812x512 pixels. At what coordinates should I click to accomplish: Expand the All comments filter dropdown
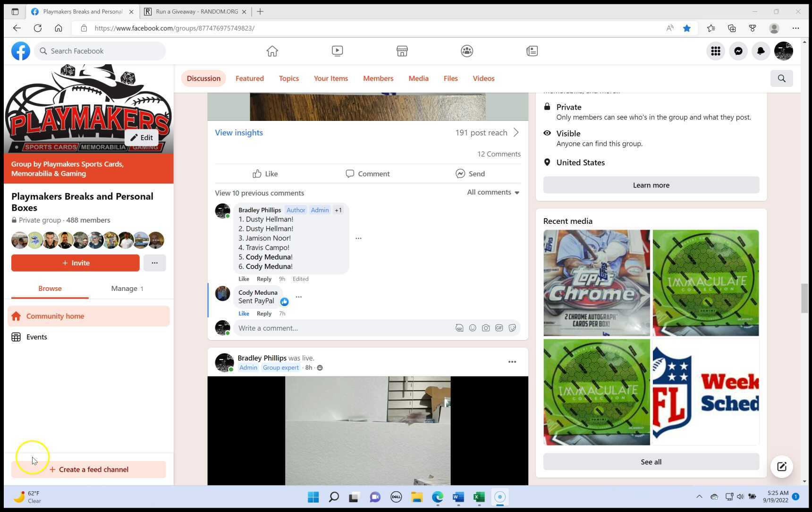coord(493,192)
